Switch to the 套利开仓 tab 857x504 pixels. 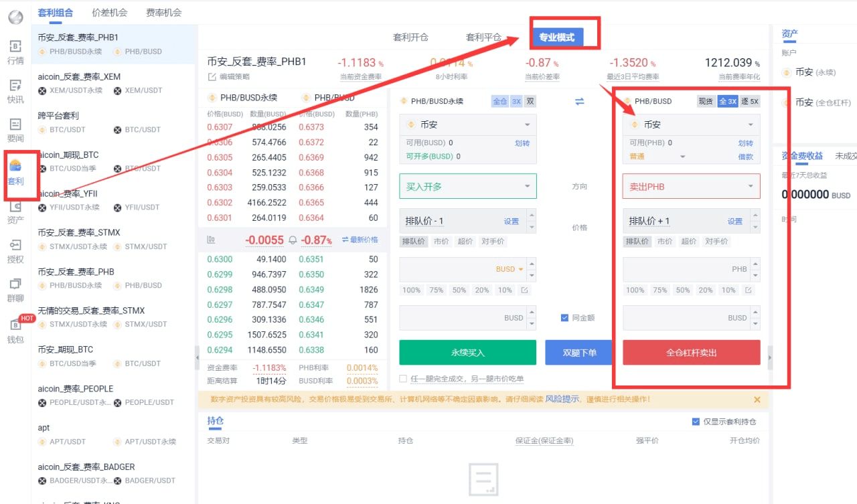410,37
